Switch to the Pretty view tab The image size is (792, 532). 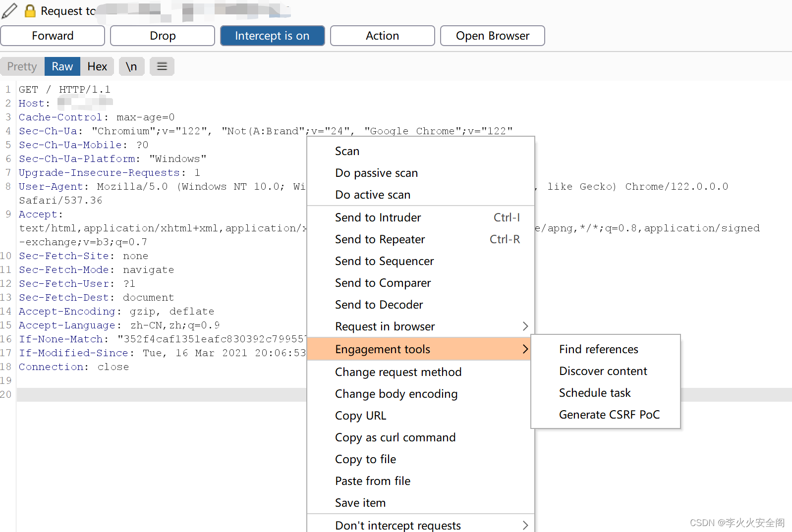tap(22, 66)
